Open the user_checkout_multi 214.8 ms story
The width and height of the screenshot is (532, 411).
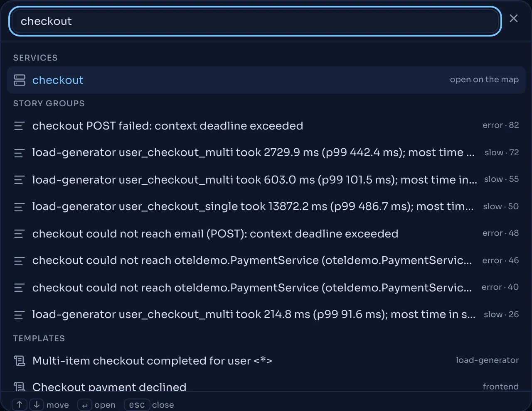[266, 315]
